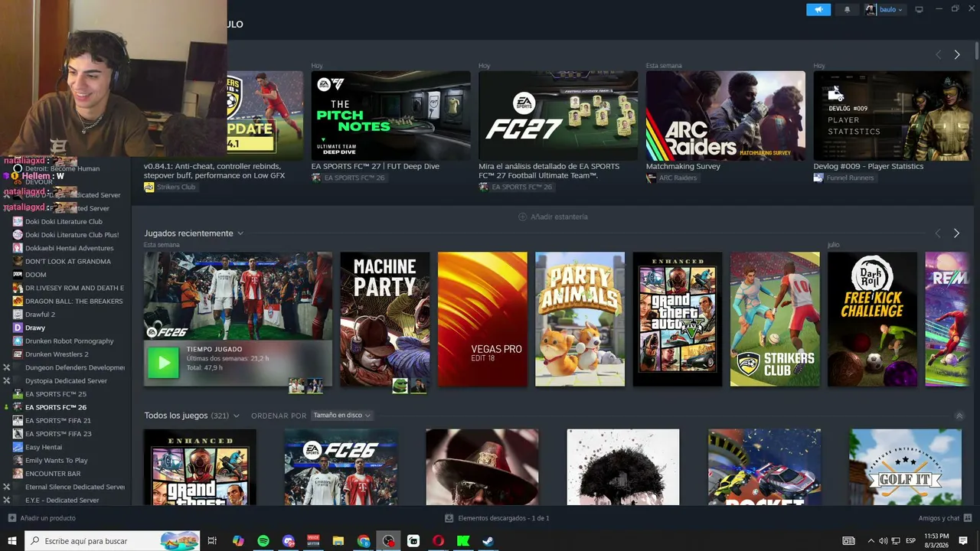Open Amigos y chat panel
The image size is (980, 551).
coord(944,518)
